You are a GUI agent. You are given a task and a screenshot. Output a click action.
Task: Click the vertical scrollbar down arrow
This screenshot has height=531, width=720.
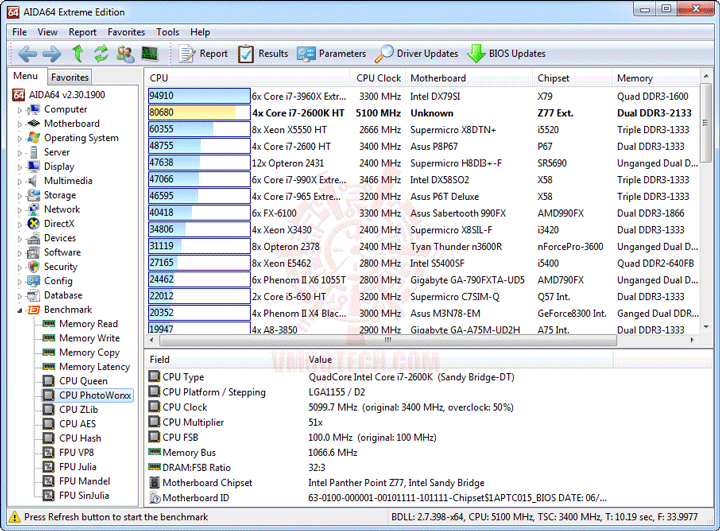point(706,328)
